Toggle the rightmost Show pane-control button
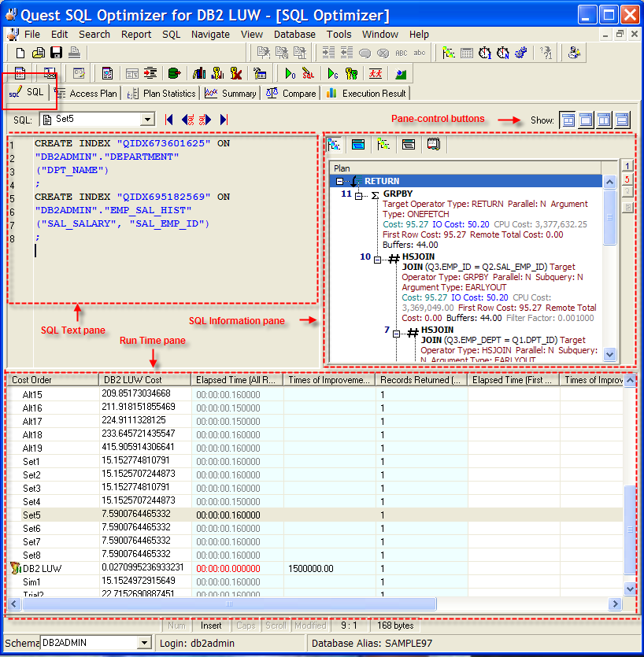 pos(623,120)
